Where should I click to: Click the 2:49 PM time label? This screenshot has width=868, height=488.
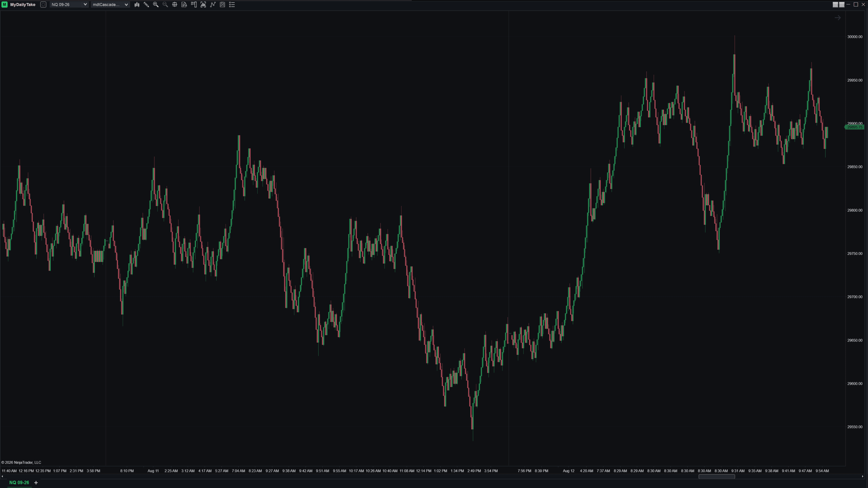[474, 471]
